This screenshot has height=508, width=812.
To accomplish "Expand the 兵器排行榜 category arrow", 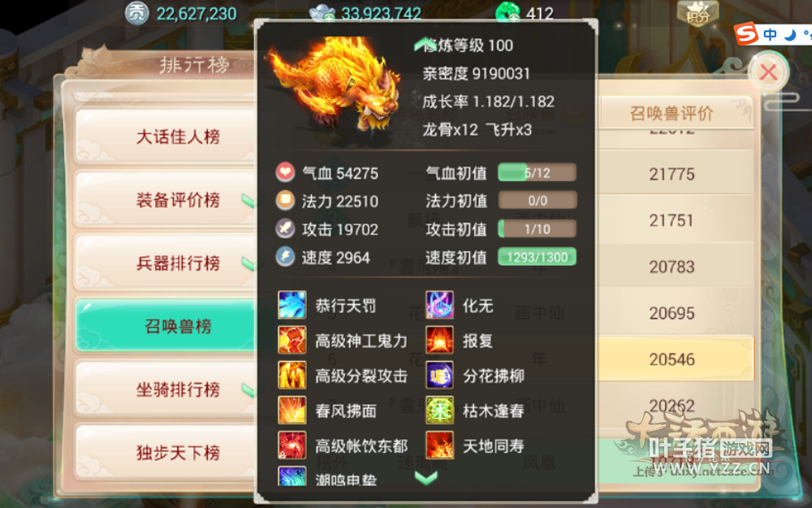I will tap(248, 264).
